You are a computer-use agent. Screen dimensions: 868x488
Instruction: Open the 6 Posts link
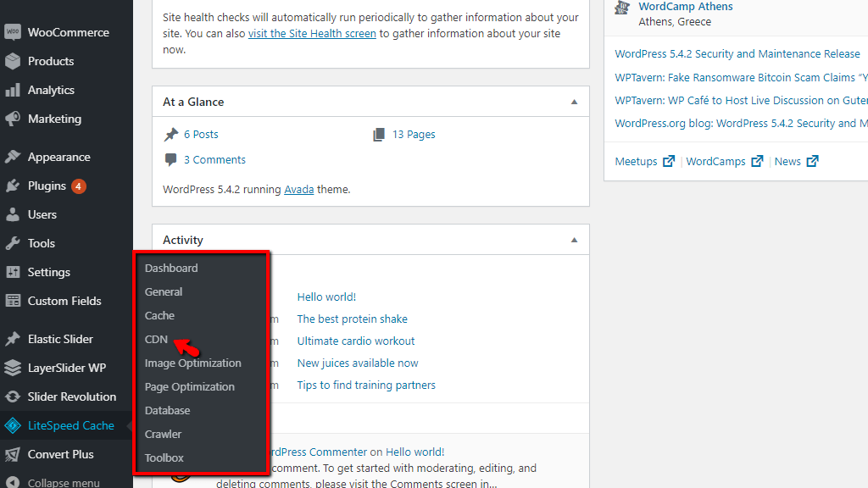point(201,135)
